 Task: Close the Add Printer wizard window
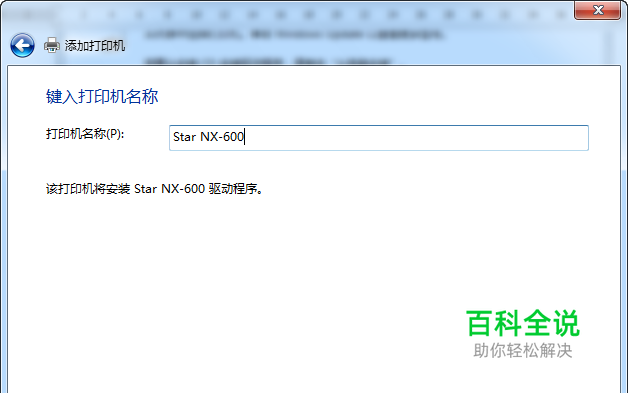coord(598,10)
